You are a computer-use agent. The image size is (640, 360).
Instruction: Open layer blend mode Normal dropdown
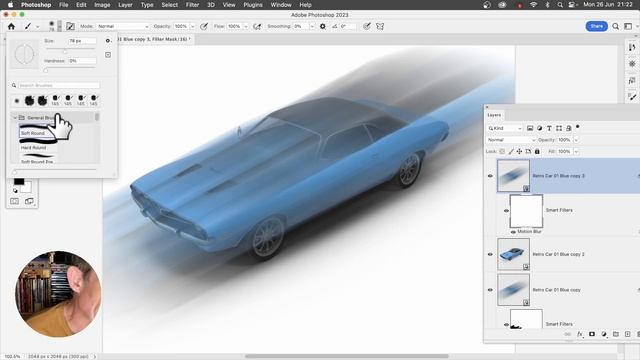pos(511,140)
